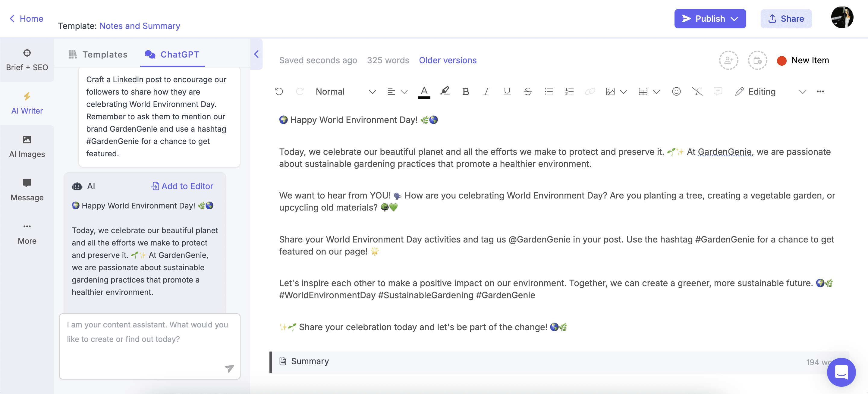Click the add comment icon
The width and height of the screenshot is (868, 394).
[718, 91]
